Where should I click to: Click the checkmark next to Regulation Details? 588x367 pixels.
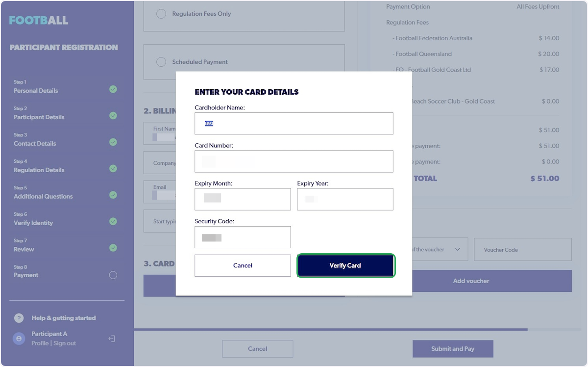[113, 168]
